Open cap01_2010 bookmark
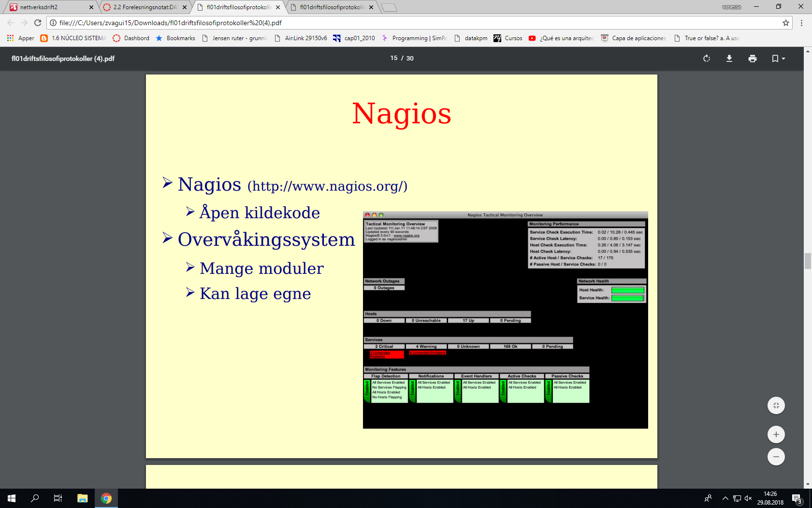Screen dimensions: 812x508 pos(354,38)
